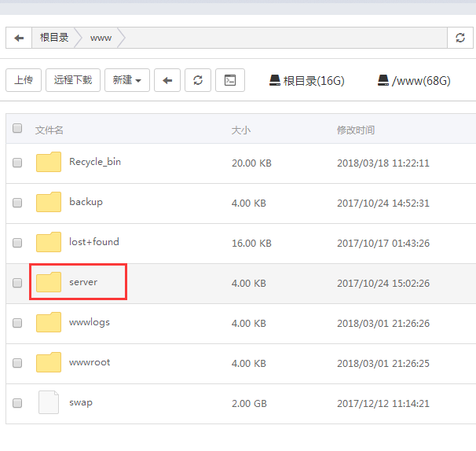The image size is (476, 451).
Task: Check the wwwroot row checkbox
Action: coord(17,363)
